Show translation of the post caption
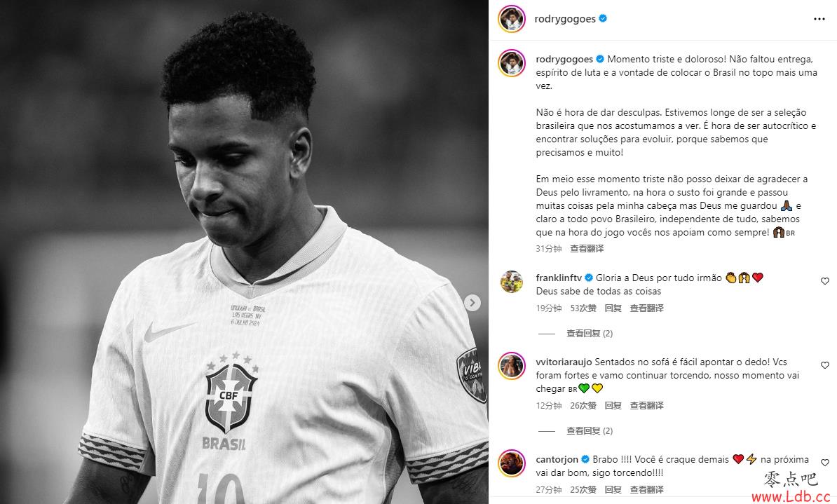Screen dimensions: 837x504 tap(587, 248)
